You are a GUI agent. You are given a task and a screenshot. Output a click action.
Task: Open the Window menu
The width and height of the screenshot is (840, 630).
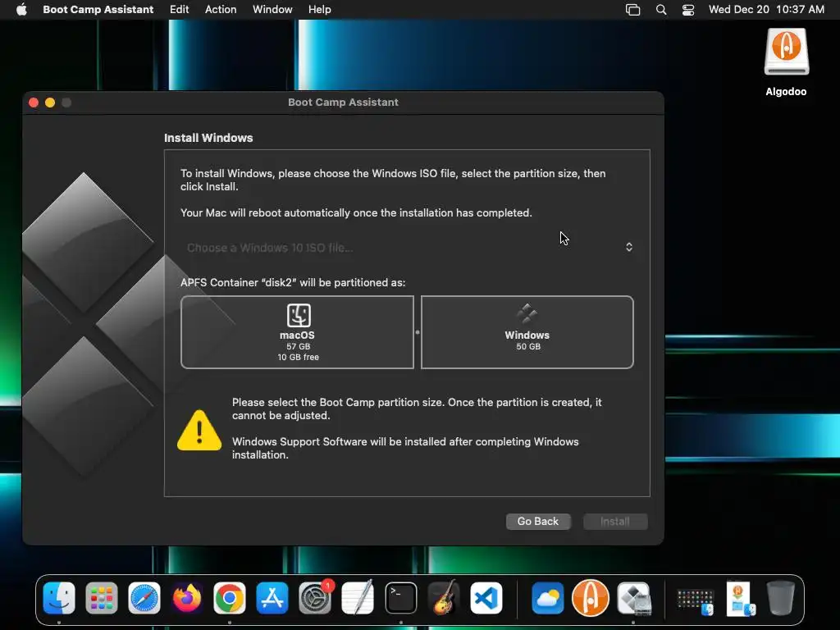click(272, 9)
